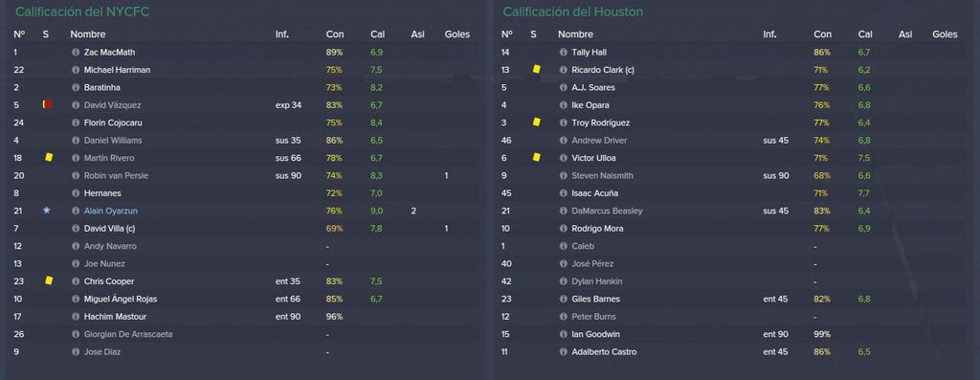Sort Houston table by Nombre header
980x380 pixels.
pos(575,34)
